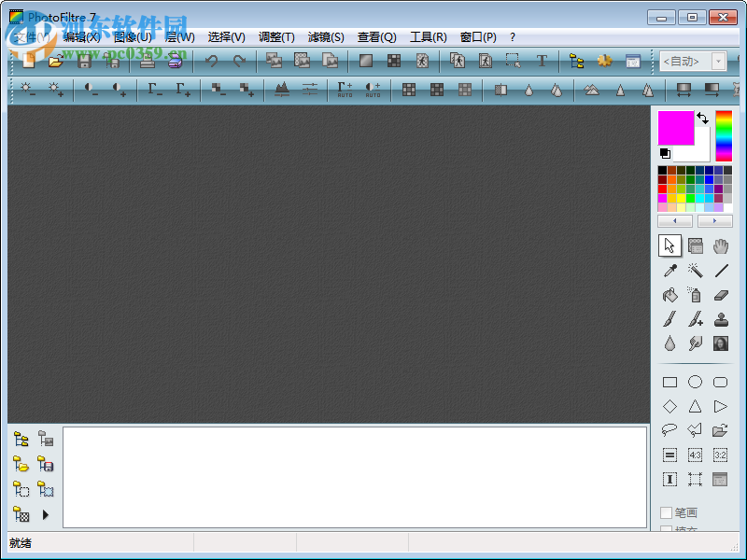Select the Lasso selection tool
The width and height of the screenshot is (747, 560).
point(669,429)
